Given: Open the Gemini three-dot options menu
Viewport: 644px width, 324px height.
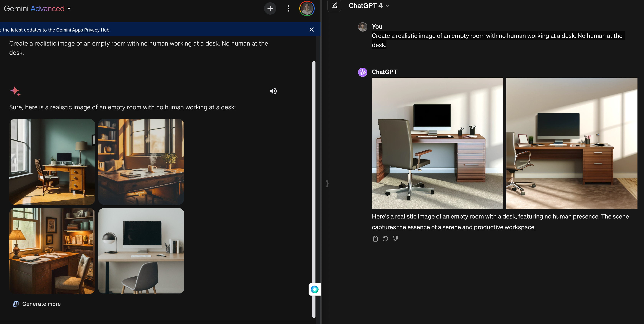Looking at the screenshot, I should (x=288, y=8).
